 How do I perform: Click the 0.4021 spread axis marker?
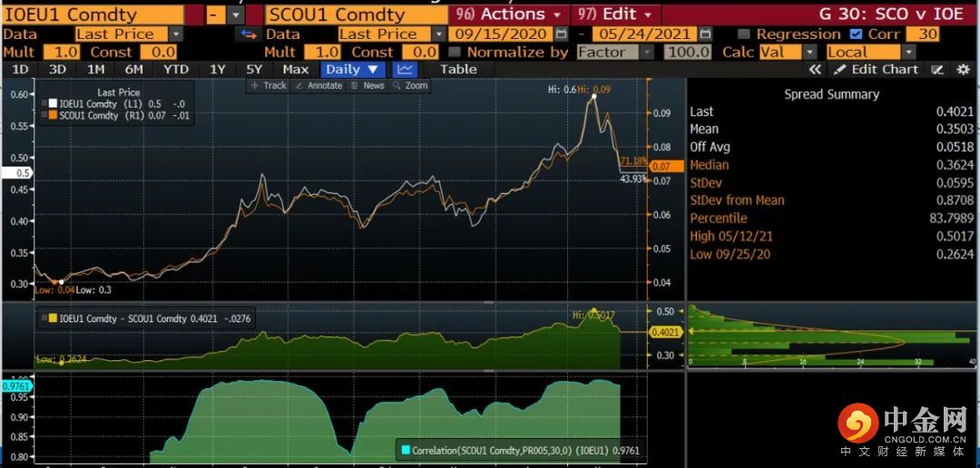click(666, 333)
